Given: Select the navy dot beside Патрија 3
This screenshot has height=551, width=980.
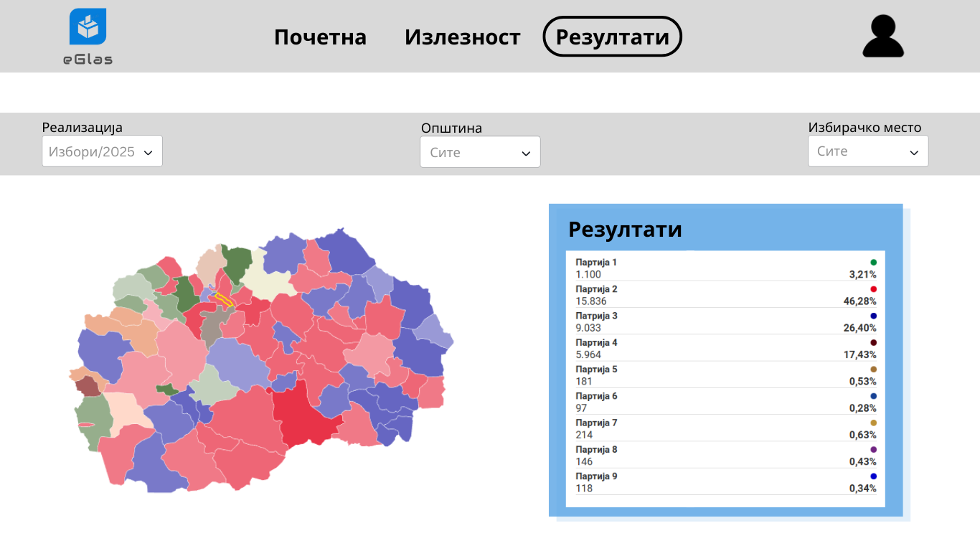Looking at the screenshot, I should tap(873, 316).
